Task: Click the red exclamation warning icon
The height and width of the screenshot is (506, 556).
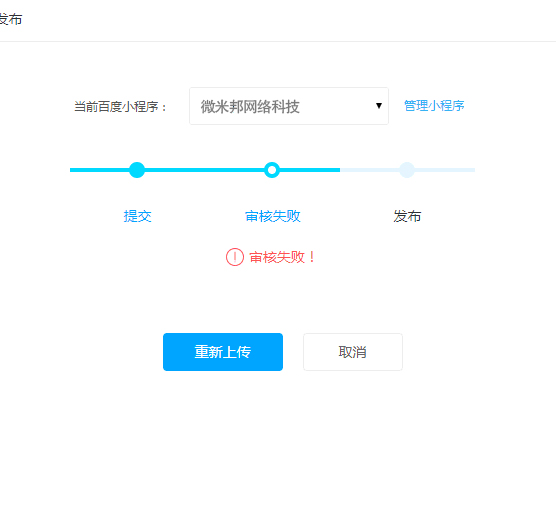Action: click(235, 257)
